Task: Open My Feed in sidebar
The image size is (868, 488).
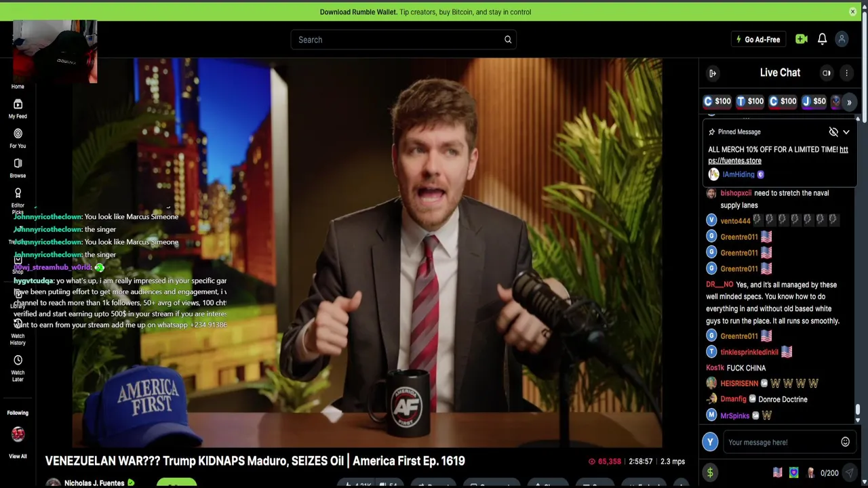Action: [18, 108]
